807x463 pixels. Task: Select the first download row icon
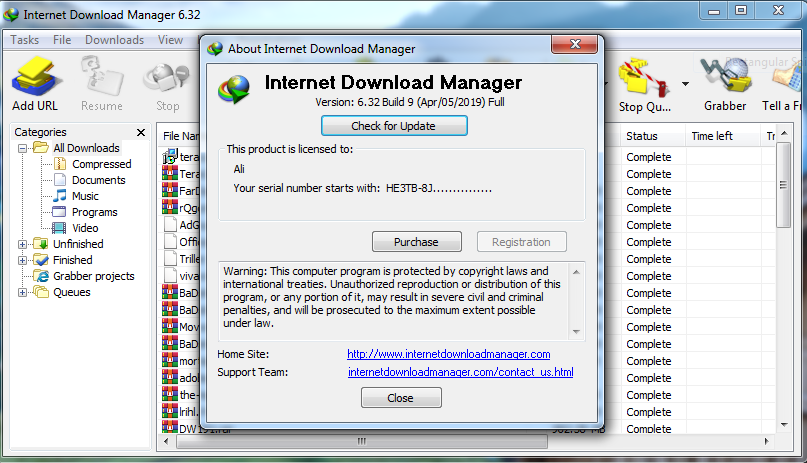click(170, 156)
